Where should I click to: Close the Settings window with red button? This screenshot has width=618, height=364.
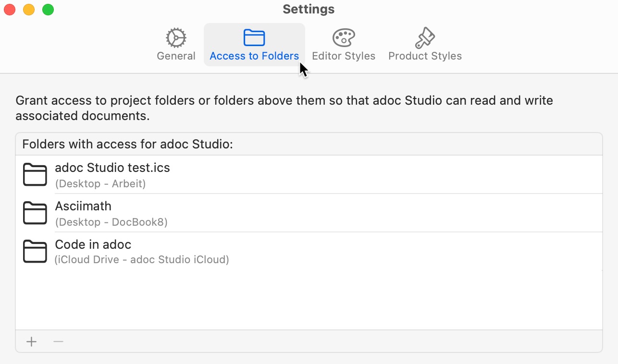[10, 10]
